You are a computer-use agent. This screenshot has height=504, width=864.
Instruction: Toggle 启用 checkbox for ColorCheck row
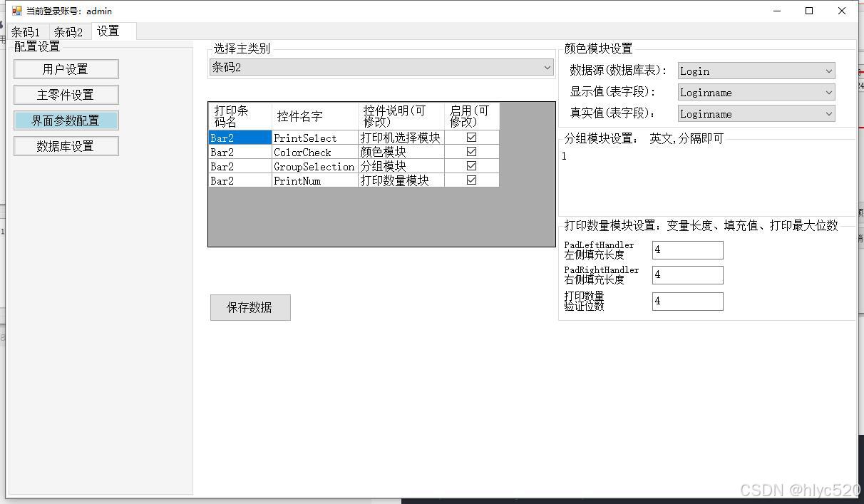471,152
